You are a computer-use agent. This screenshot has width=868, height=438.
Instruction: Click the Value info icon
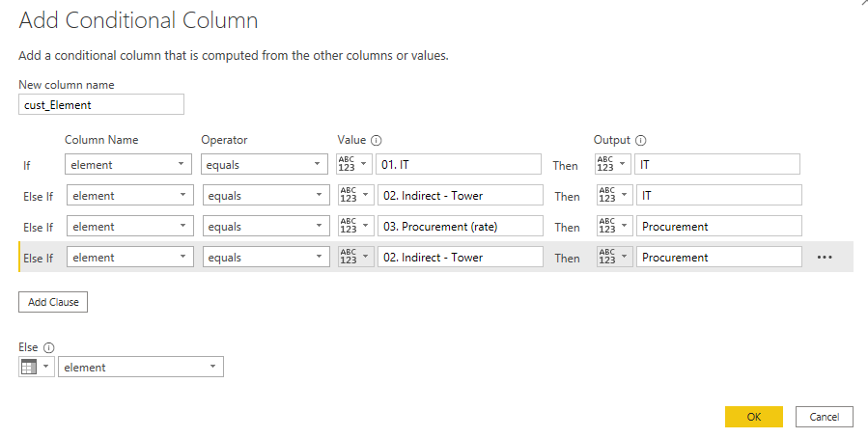pyautogui.click(x=377, y=141)
